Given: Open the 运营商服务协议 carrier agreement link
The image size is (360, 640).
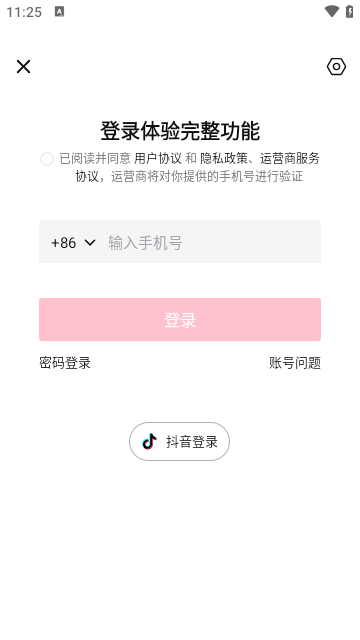Looking at the screenshot, I should (x=290, y=158).
